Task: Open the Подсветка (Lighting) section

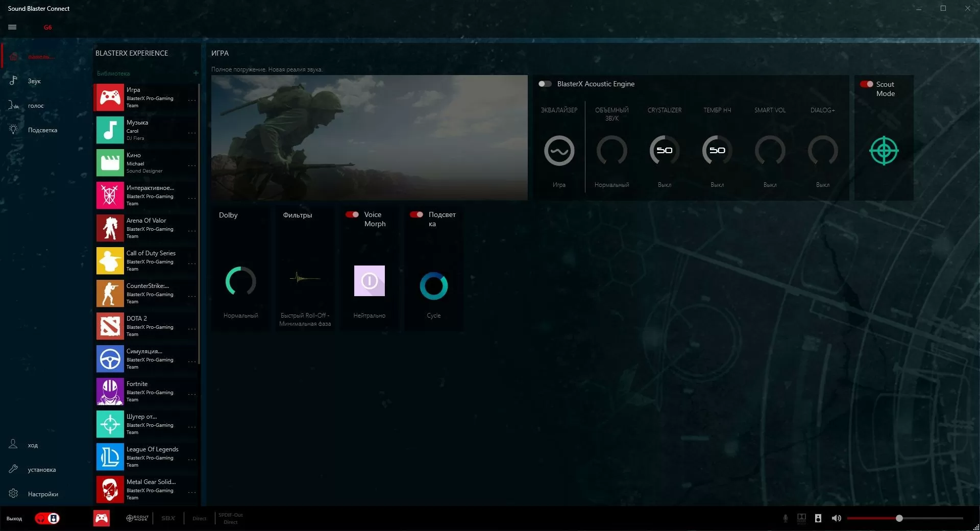Action: [x=42, y=130]
